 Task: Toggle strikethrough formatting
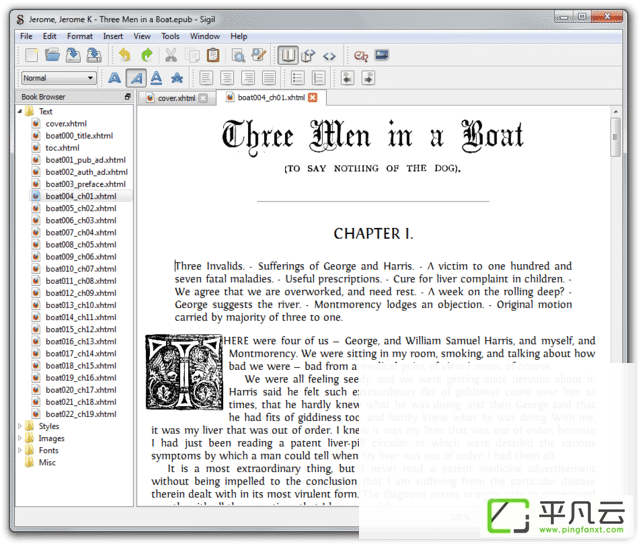point(177,78)
